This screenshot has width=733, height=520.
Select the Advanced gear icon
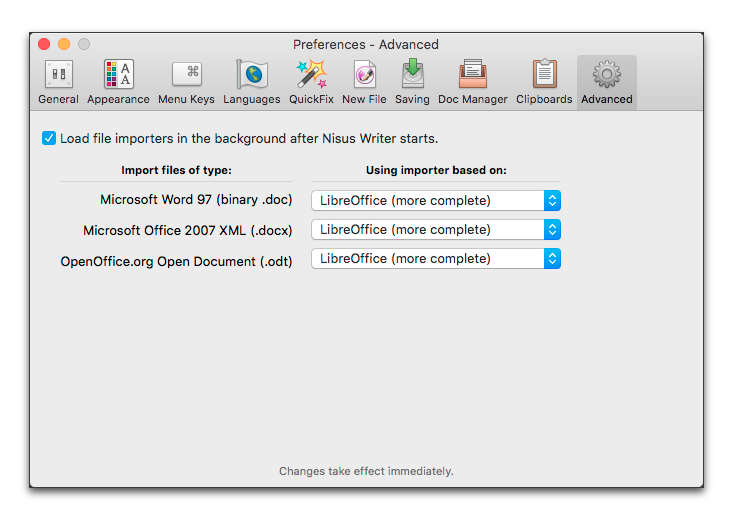[x=607, y=74]
